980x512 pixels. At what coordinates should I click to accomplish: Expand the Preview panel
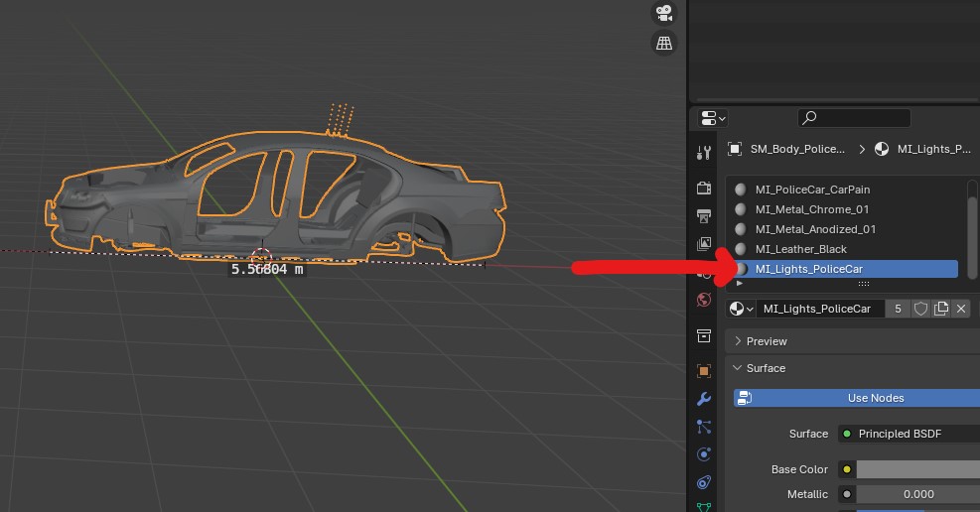(x=766, y=341)
